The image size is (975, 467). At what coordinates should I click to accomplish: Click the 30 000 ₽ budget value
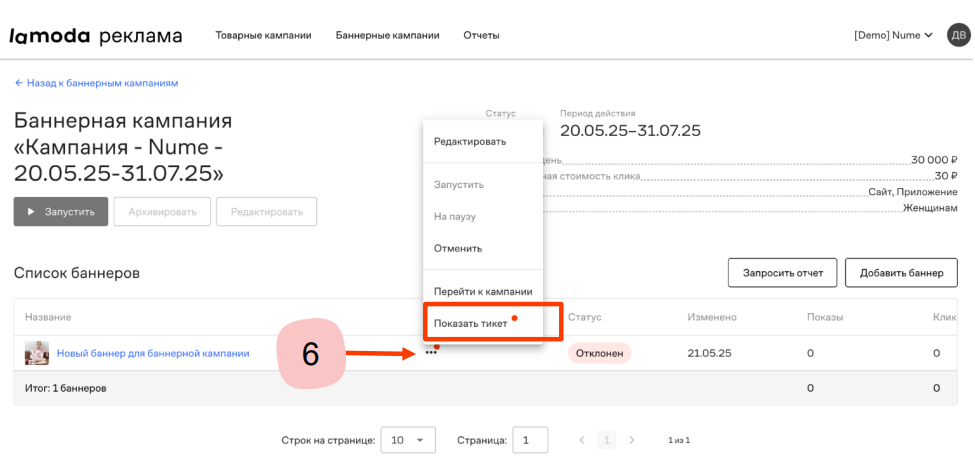point(934,160)
